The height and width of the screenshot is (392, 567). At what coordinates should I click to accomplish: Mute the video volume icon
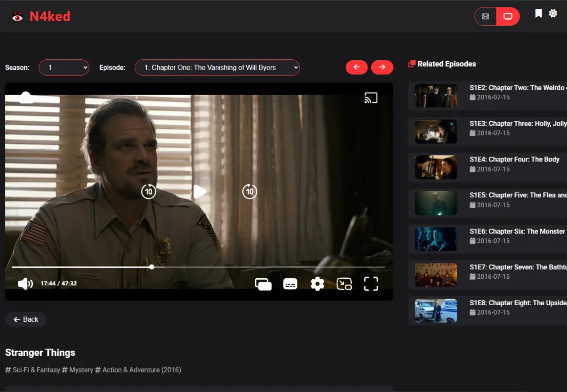(25, 284)
